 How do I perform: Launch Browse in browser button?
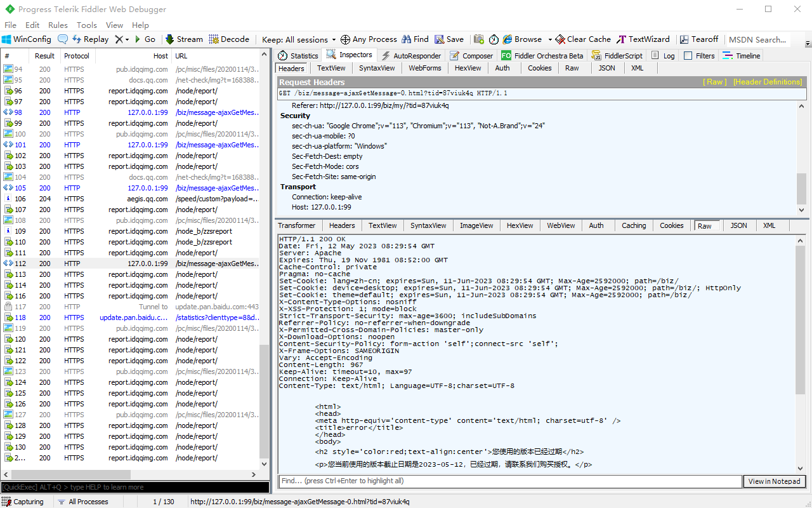[x=522, y=39]
